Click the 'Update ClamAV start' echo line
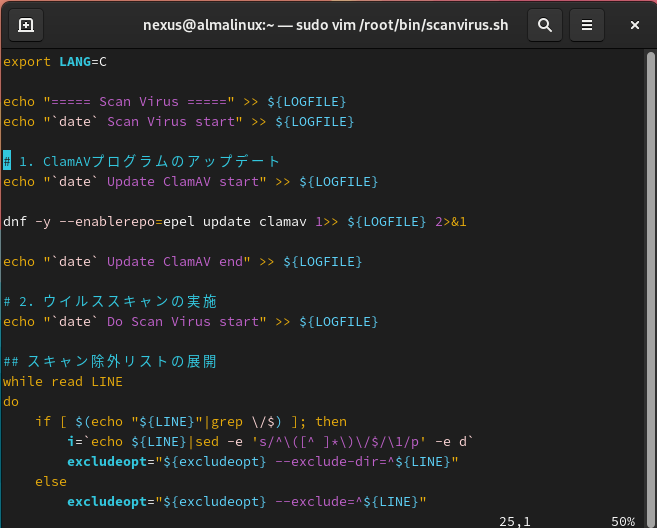Screen dimensions: 657x528 point(190,182)
